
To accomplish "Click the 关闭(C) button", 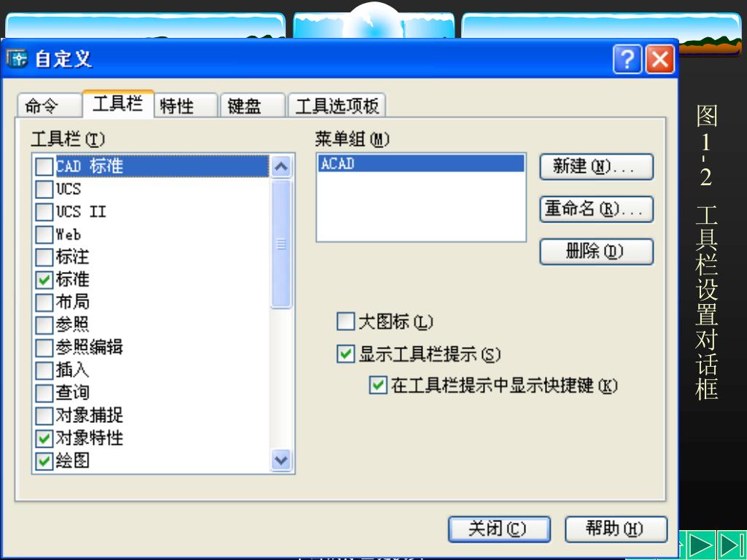I will coord(499,529).
